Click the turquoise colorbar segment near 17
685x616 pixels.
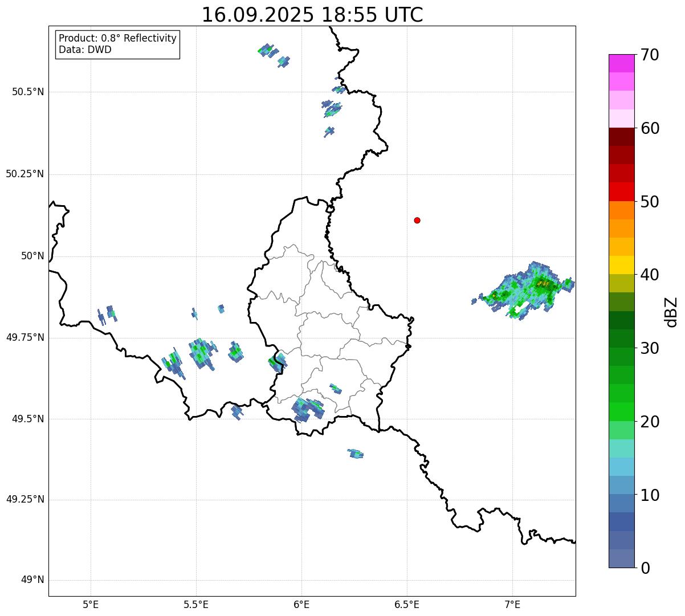[x=621, y=448]
